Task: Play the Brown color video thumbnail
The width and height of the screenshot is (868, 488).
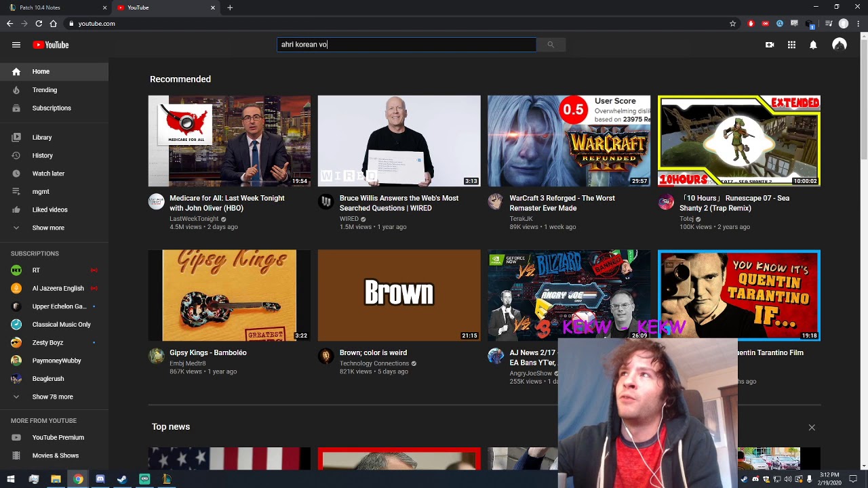Action: pyautogui.click(x=399, y=295)
